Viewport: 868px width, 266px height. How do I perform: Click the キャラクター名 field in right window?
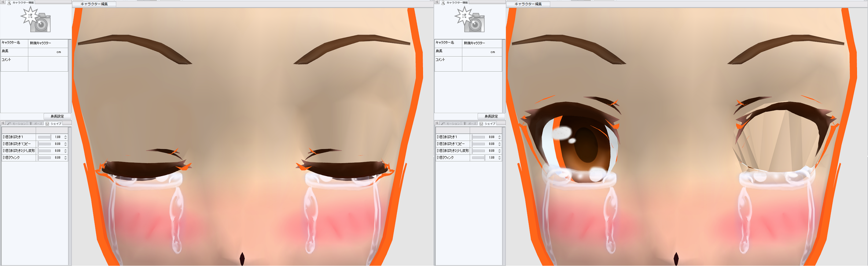pos(482,43)
